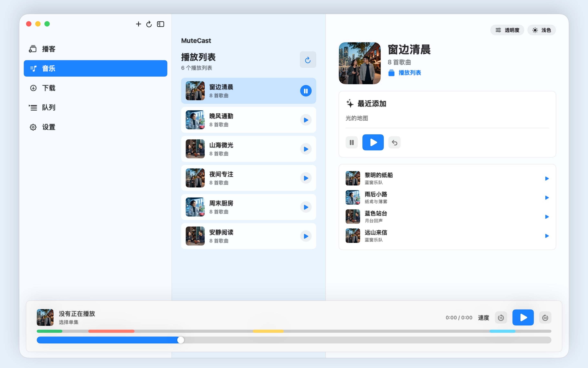Click the refresh icon in sidebar toolbar
The width and height of the screenshot is (588, 368).
tap(149, 24)
